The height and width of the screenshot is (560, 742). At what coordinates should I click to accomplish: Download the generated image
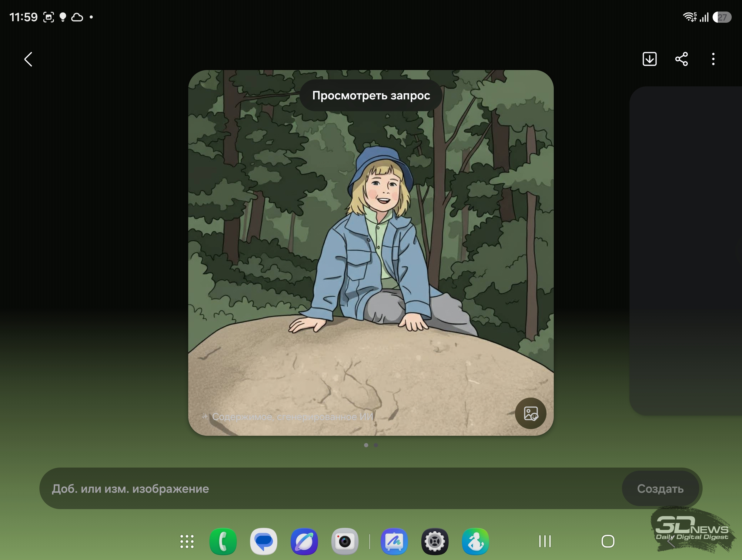650,59
